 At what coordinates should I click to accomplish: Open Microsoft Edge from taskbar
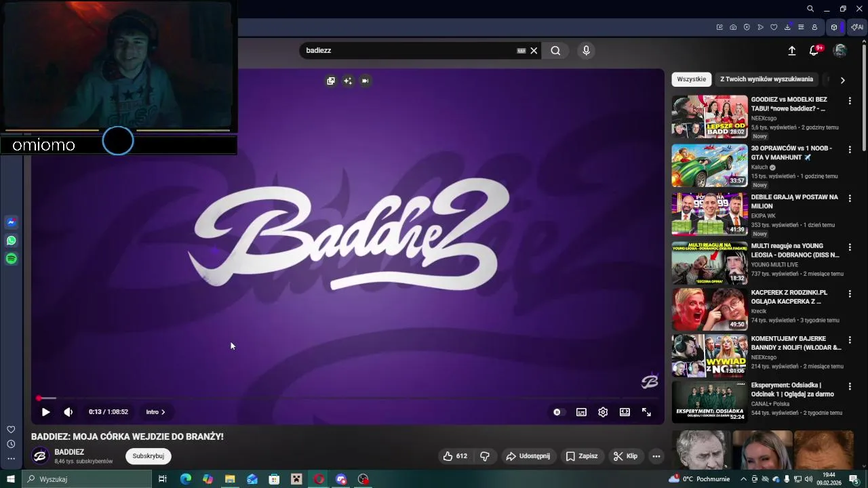pyautogui.click(x=186, y=479)
